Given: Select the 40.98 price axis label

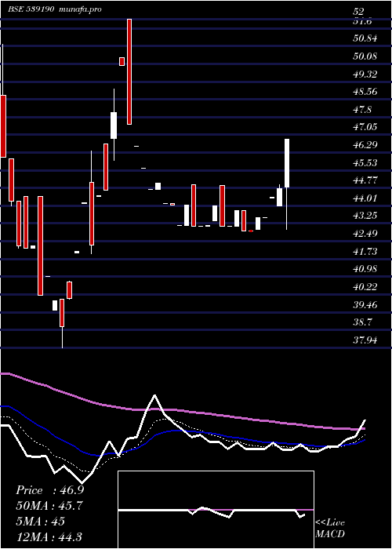Looking at the screenshot, I should tap(365, 269).
